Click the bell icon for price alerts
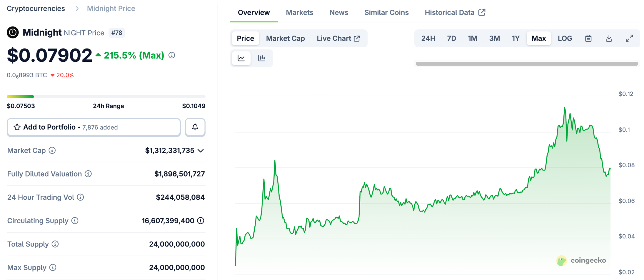 click(x=195, y=127)
